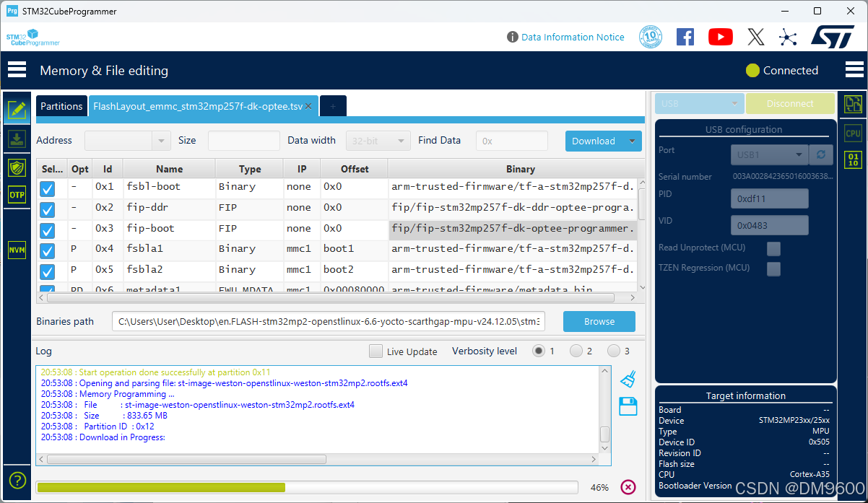Viewport: 868px width, 503px height.
Task: Open the USB1 port dropdown
Action: pos(769,154)
